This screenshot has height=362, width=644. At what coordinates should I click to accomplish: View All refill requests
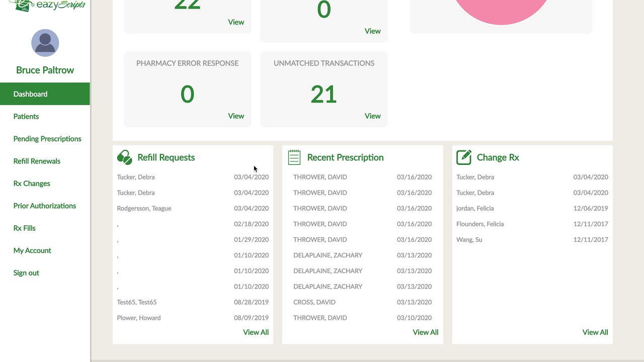click(x=256, y=332)
